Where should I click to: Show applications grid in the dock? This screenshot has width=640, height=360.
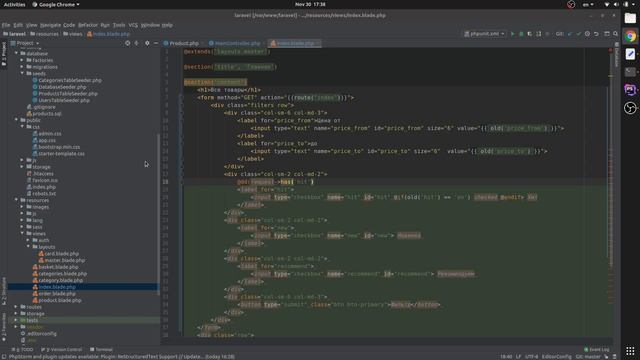click(630, 351)
